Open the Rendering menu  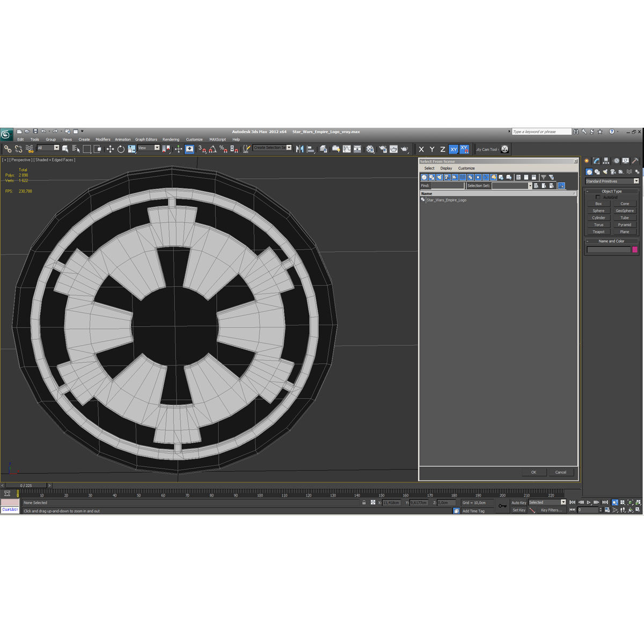171,140
